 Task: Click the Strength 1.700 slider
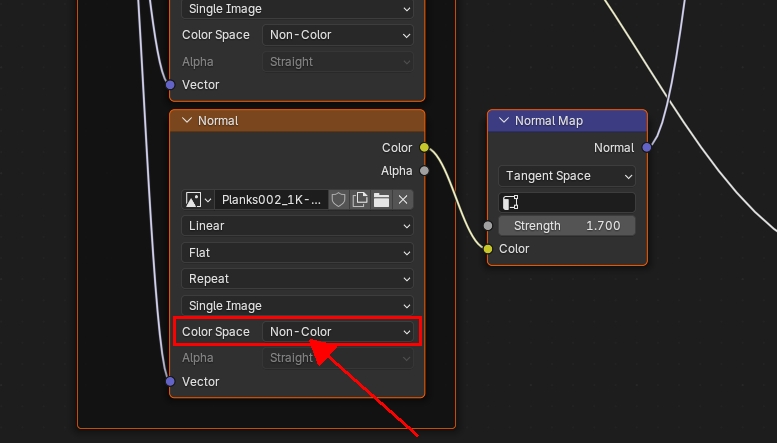[x=567, y=226]
